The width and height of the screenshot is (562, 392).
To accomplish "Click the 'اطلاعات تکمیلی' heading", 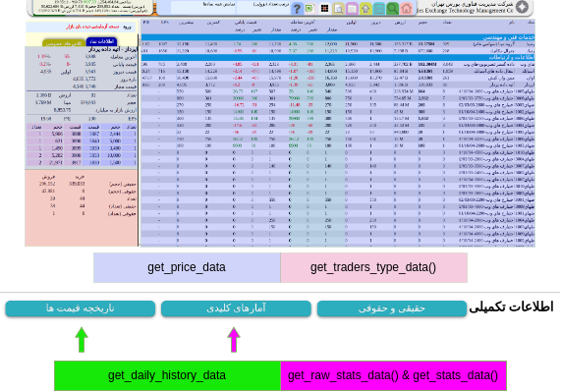I will (512, 308).
